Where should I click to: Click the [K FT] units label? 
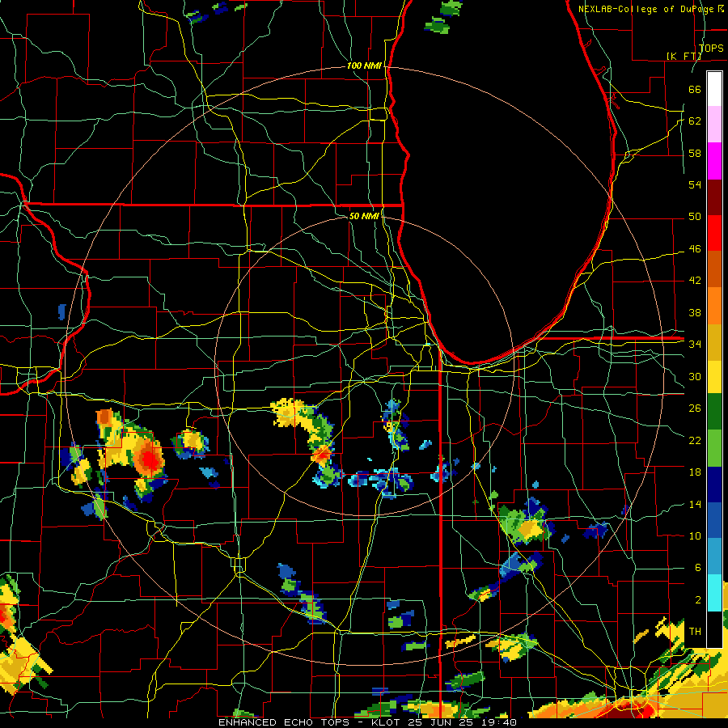[684, 56]
